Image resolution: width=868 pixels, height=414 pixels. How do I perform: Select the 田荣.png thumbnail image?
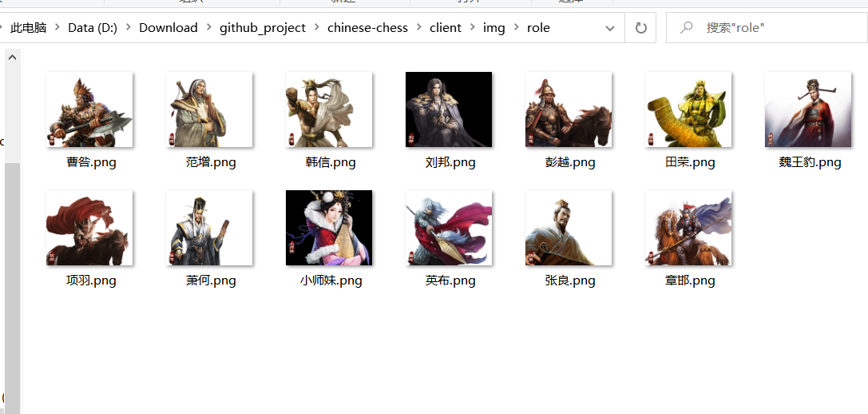pyautogui.click(x=688, y=109)
